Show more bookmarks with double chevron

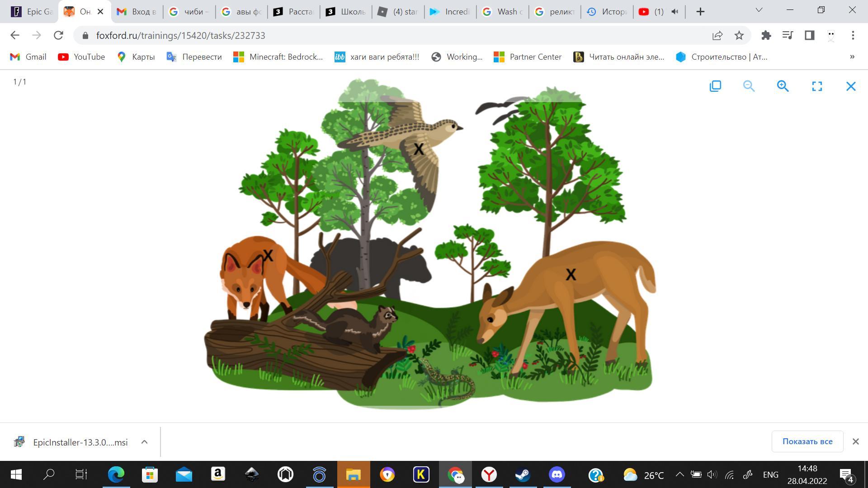point(852,57)
